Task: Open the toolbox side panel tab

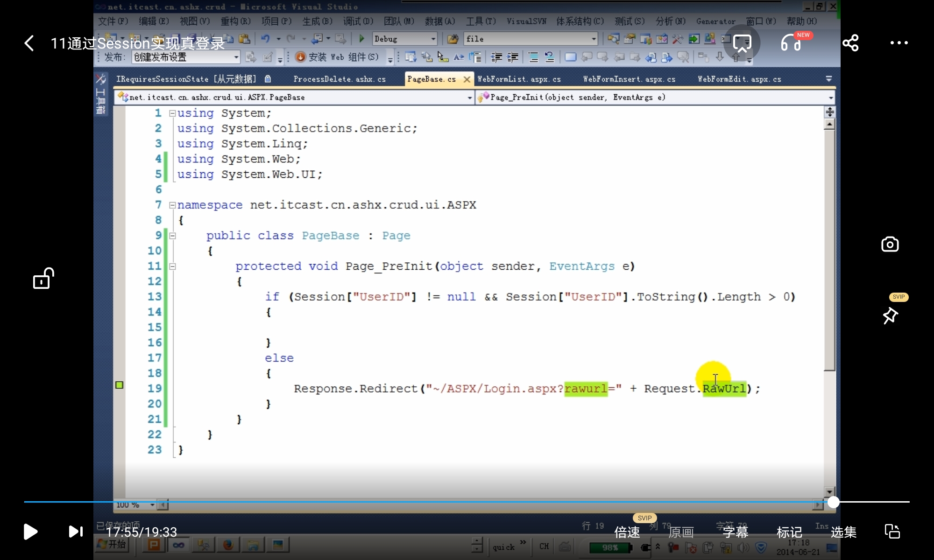Action: [x=100, y=94]
